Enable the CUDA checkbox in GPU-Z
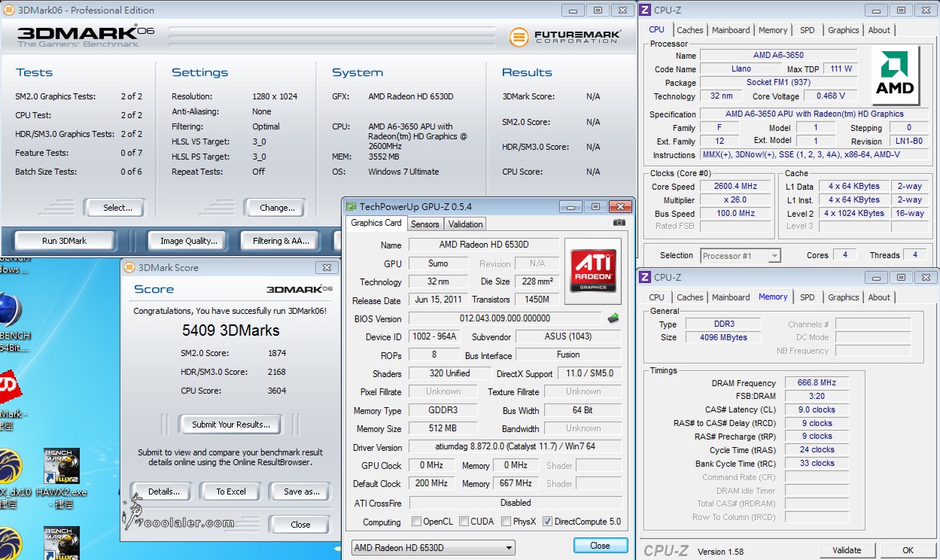 [464, 522]
